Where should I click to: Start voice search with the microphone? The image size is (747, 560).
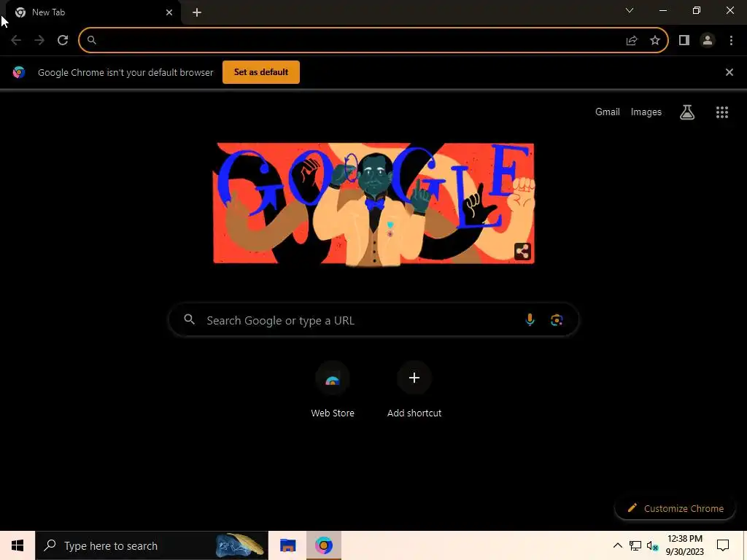pos(530,320)
